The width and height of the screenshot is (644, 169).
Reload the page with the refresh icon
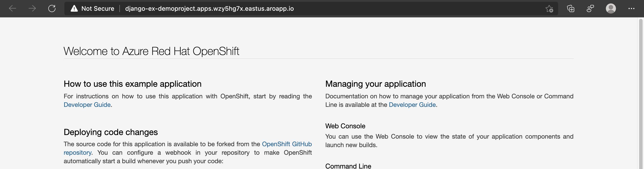pyautogui.click(x=52, y=8)
